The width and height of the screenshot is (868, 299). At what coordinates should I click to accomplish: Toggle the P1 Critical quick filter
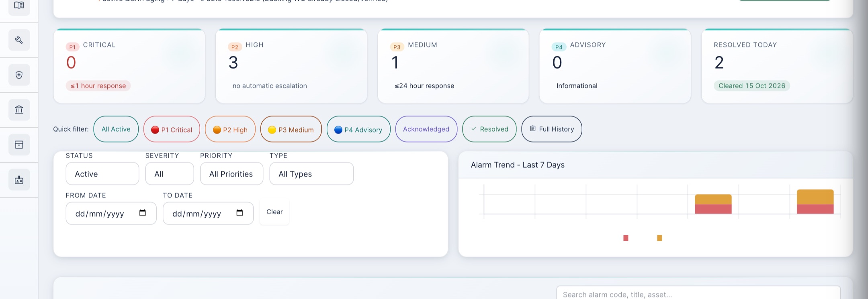pos(172,129)
